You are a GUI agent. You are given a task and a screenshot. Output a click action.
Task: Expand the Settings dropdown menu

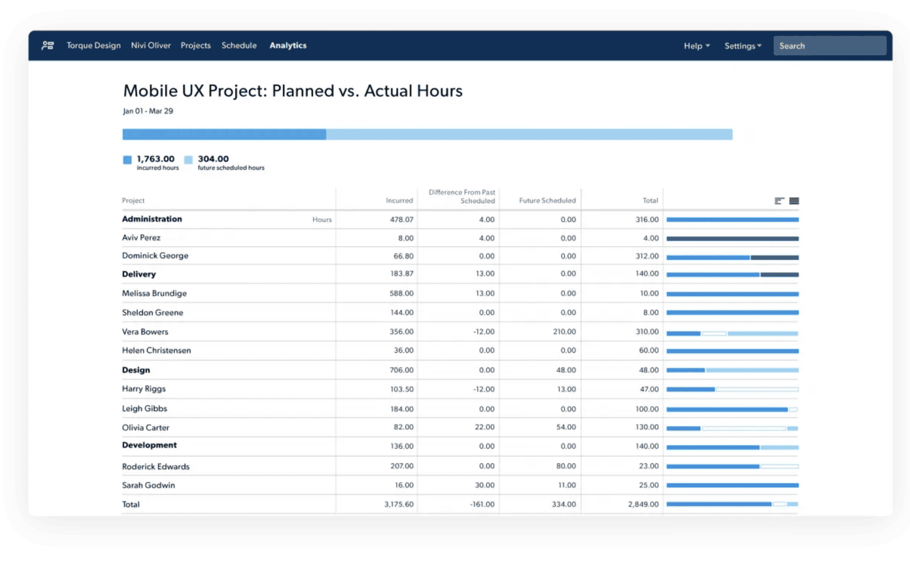(742, 46)
